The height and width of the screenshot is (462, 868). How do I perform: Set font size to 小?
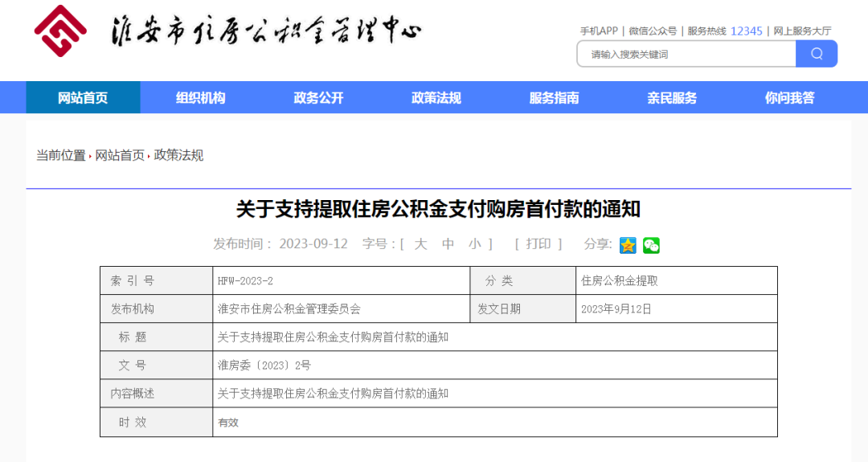click(x=476, y=244)
